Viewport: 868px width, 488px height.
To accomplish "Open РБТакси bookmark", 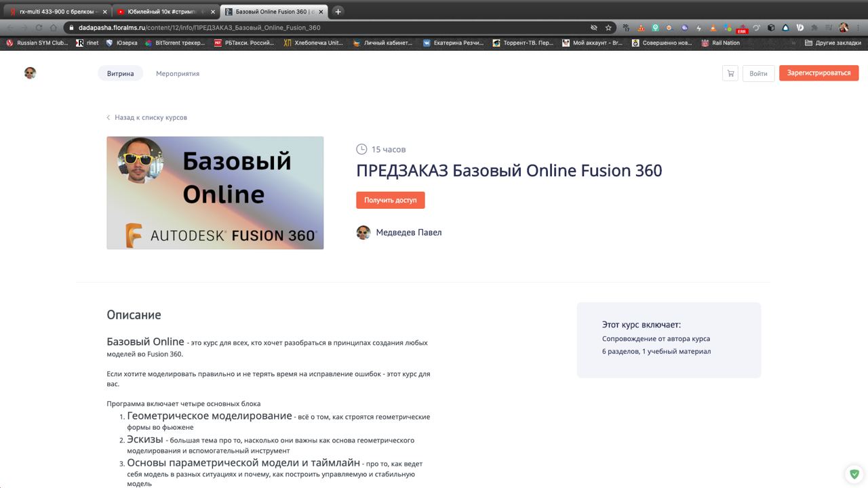I will tap(244, 43).
